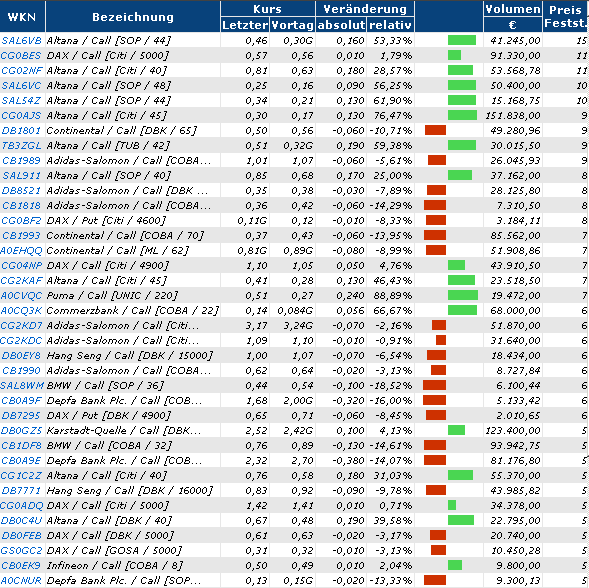The width and height of the screenshot is (589, 588).
Task: Open WKN link DB8521
Action: [21, 190]
